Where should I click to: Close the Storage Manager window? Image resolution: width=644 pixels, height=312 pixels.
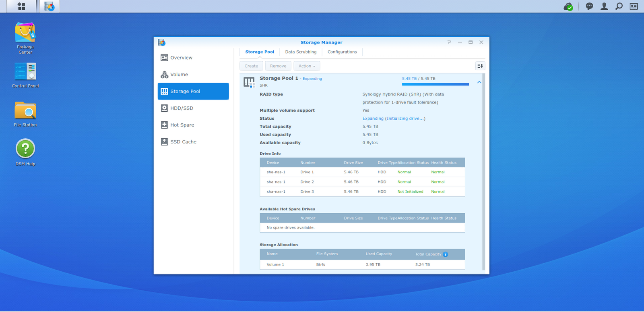tap(481, 42)
